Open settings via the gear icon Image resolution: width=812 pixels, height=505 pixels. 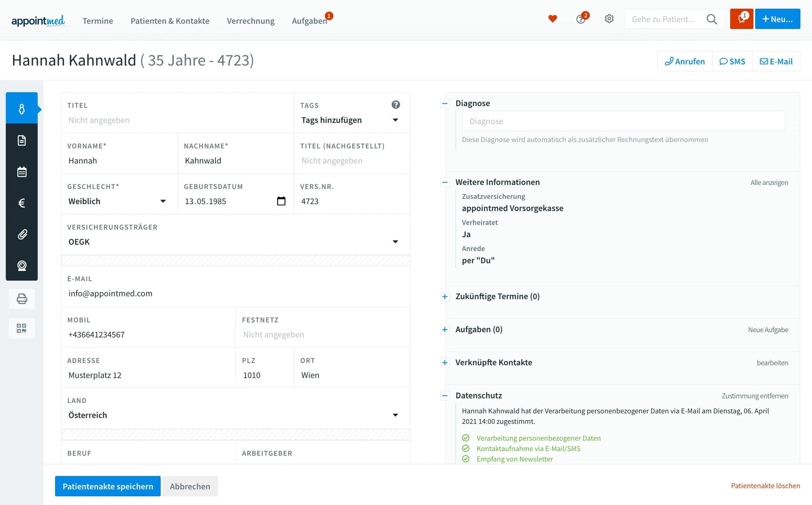point(609,19)
